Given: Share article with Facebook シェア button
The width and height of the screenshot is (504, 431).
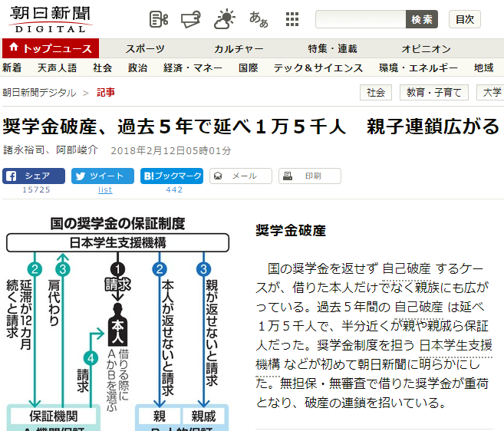Looking at the screenshot, I should click(34, 176).
